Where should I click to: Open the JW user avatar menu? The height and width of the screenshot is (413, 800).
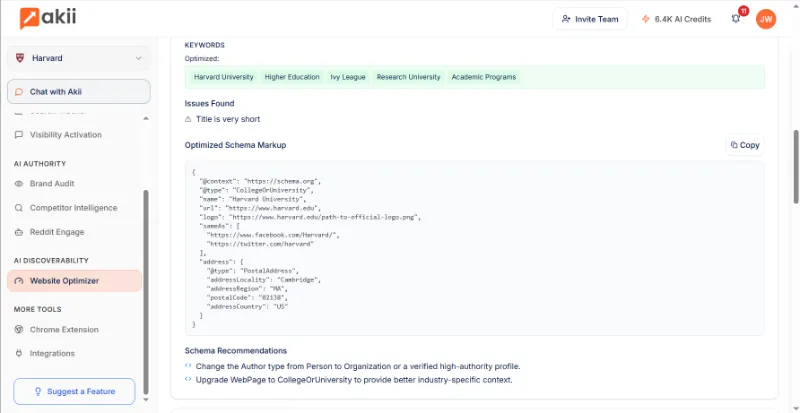click(x=766, y=19)
